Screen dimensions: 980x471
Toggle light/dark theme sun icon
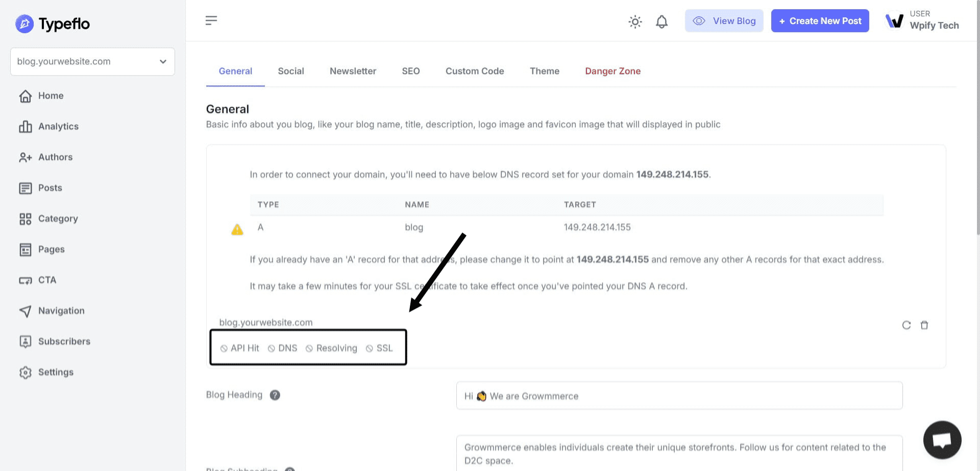pyautogui.click(x=635, y=21)
